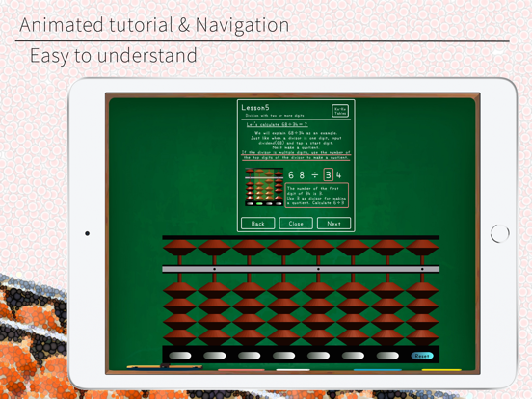Push up top earth bead on first column
The width and height of the screenshot is (532, 399).
pyautogui.click(x=179, y=290)
